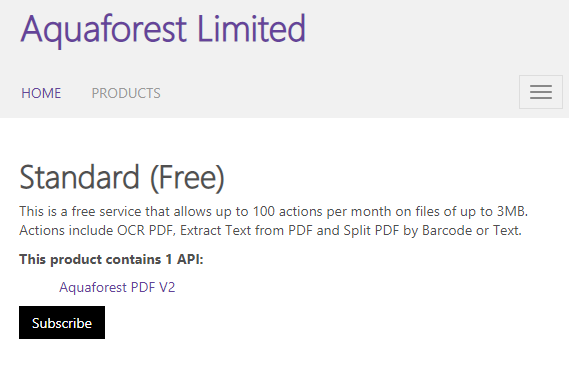The width and height of the screenshot is (569, 366).
Task: Show more menu options via hamburger icon
Action: pyautogui.click(x=541, y=92)
